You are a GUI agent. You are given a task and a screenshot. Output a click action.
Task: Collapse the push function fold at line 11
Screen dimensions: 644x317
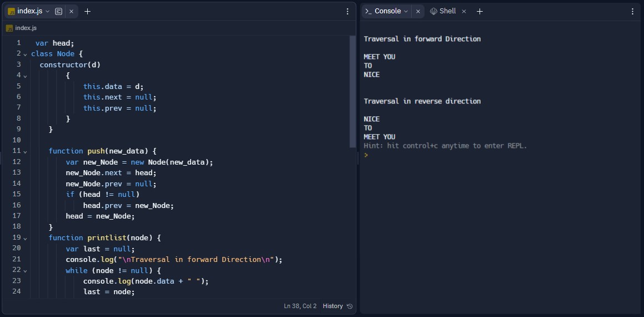click(25, 151)
